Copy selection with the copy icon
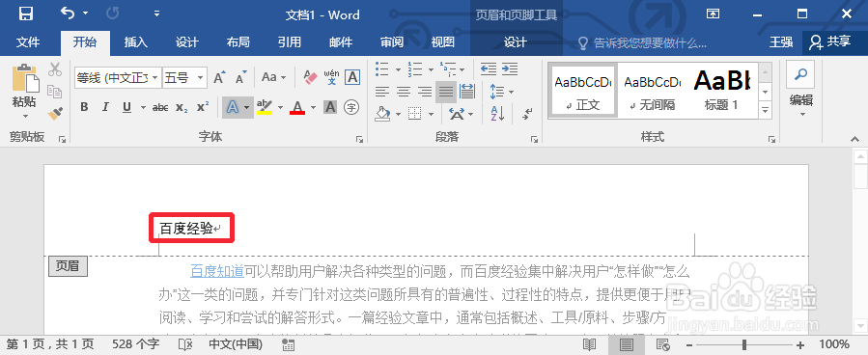The image size is (868, 355). (x=55, y=92)
